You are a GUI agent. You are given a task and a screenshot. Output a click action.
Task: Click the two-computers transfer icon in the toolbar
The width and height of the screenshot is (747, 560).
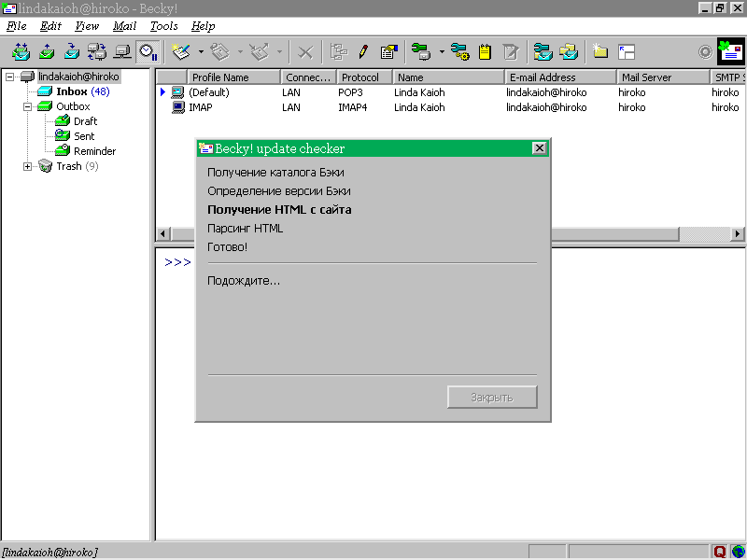[97, 51]
